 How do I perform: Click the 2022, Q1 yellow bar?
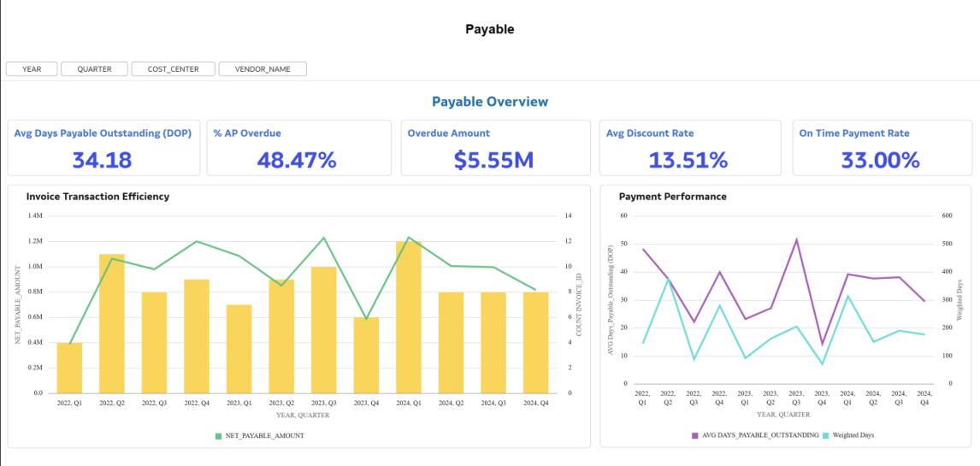point(69,368)
